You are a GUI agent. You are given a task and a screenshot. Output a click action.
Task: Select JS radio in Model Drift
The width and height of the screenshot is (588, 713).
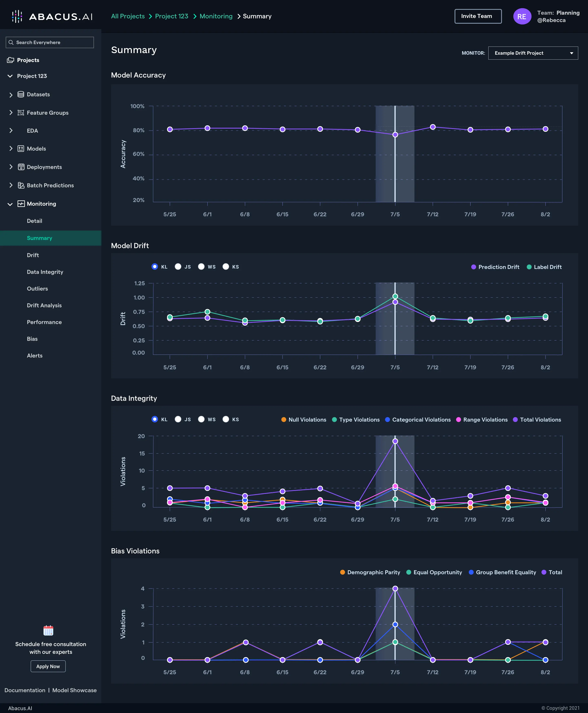pyautogui.click(x=178, y=267)
